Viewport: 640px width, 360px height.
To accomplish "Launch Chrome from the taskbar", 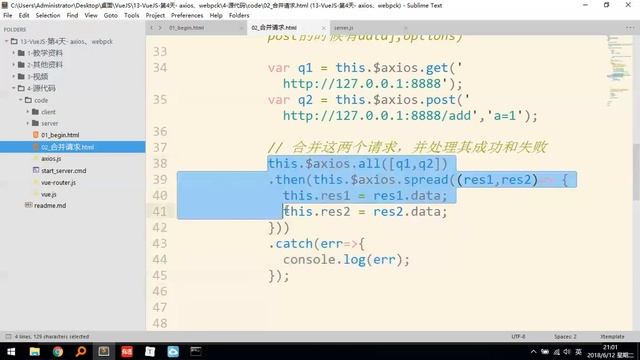I will point(58,351).
